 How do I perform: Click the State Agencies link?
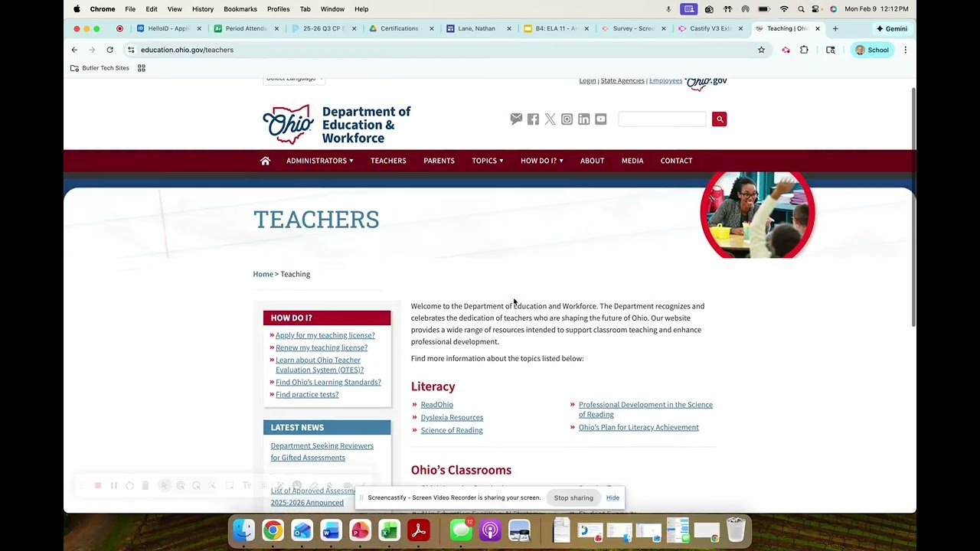tap(622, 80)
